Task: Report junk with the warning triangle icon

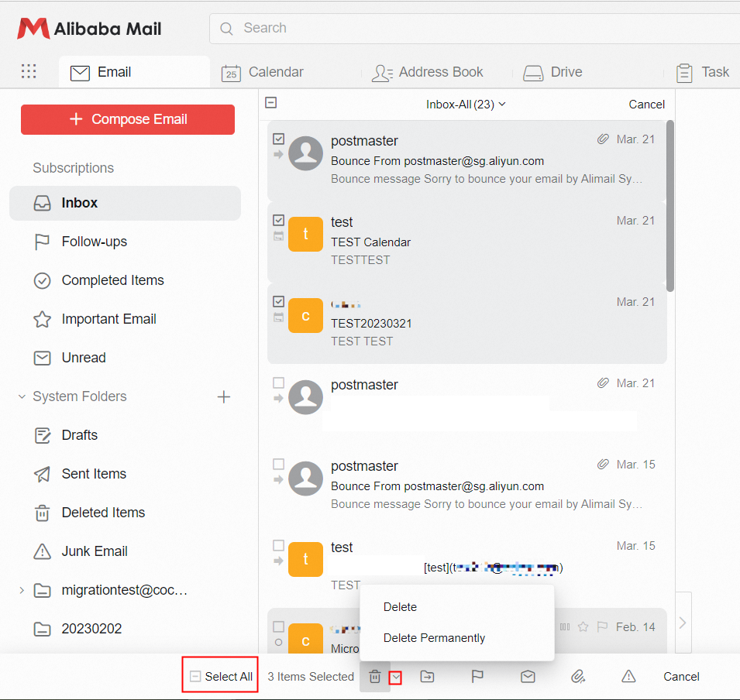Action: [628, 677]
